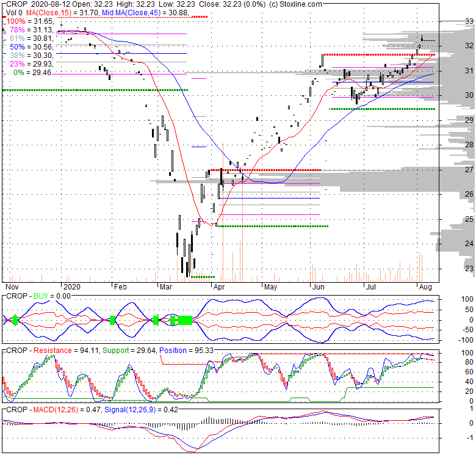The image size is (476, 455).
Task: Click the 26 price axis label
Action: 469,194
